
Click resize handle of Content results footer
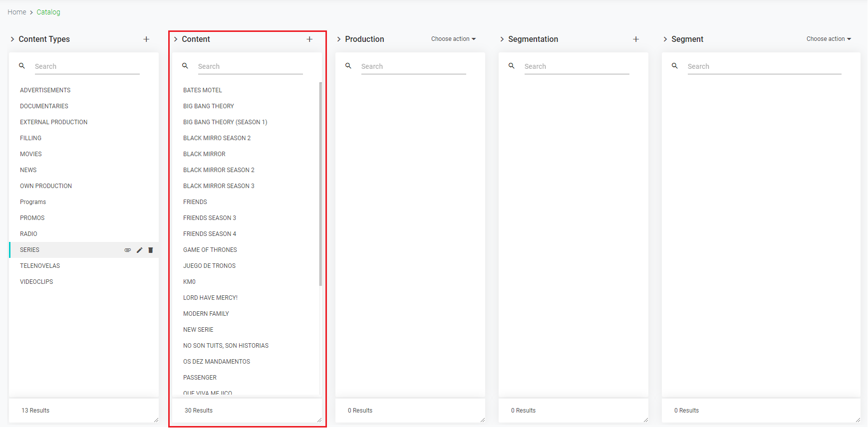click(x=319, y=420)
